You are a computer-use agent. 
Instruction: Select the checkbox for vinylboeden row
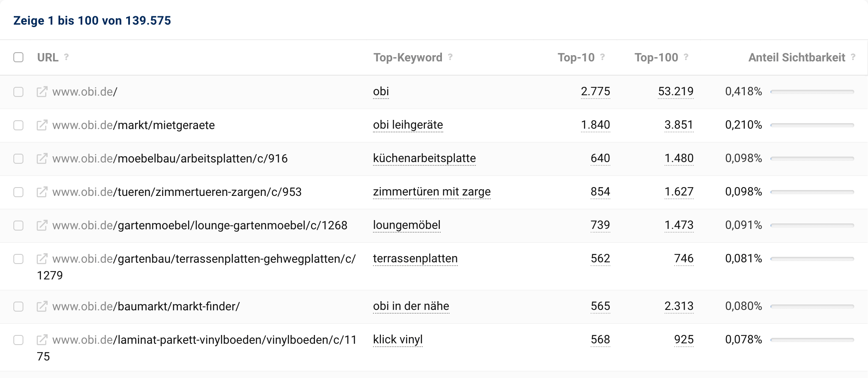pyautogui.click(x=18, y=340)
